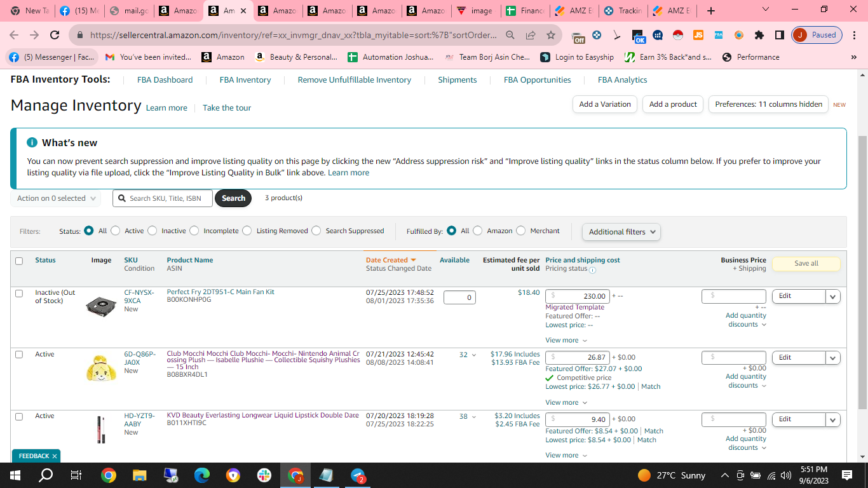Open the Windows Start menu
This screenshot has width=868, height=488.
point(15,475)
